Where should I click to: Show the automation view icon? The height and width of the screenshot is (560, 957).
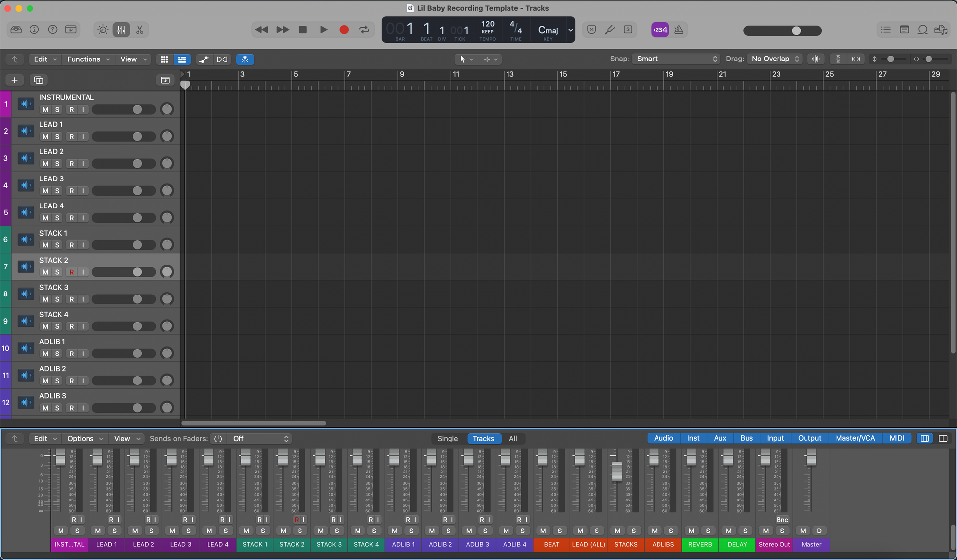(204, 59)
